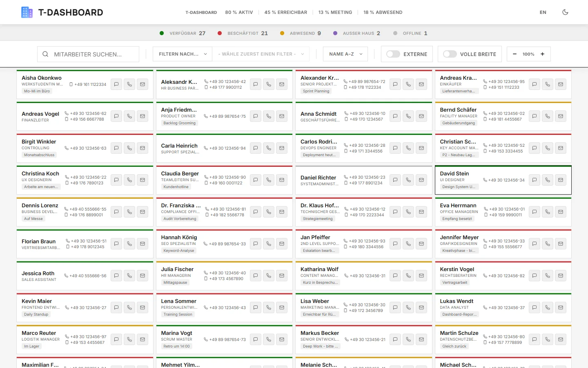Filter by Ausser Haus status
This screenshot has height=368, width=588.
(x=356, y=33)
